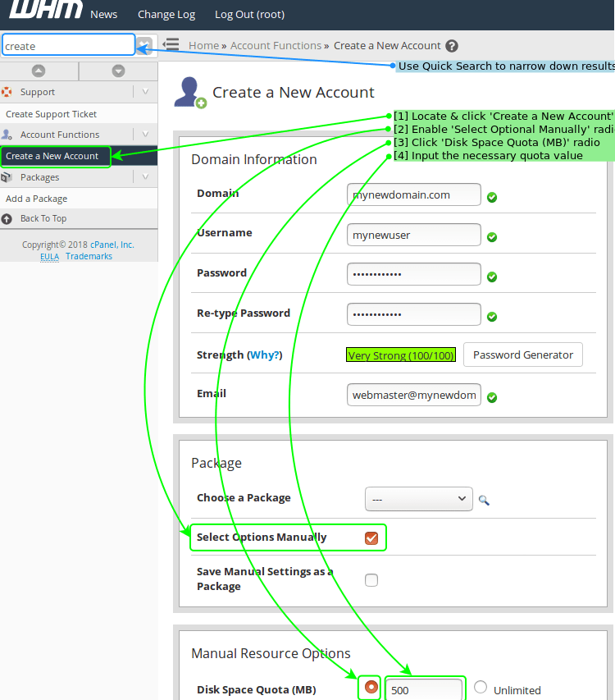Click the collapse-all down arrow in sidebar
Image resolution: width=615 pixels, height=700 pixels.
[x=118, y=71]
